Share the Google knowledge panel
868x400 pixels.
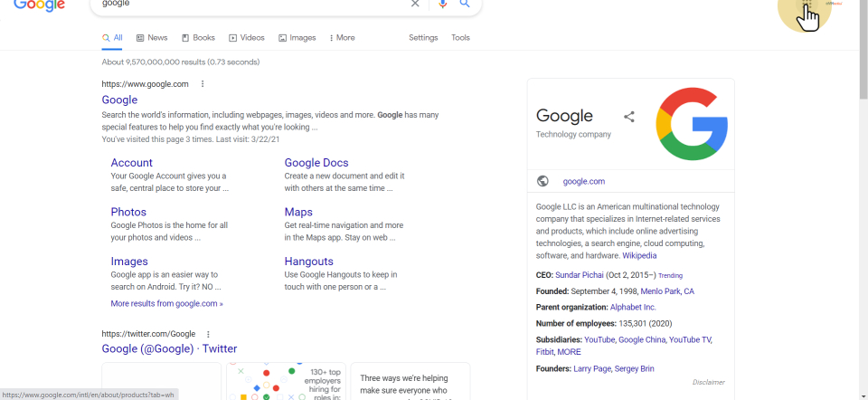click(x=629, y=117)
